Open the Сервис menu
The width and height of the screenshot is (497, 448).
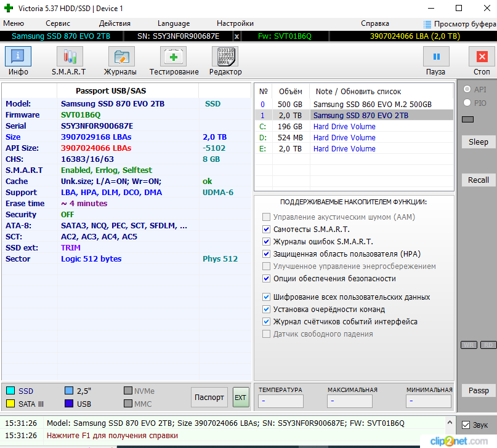(x=58, y=23)
